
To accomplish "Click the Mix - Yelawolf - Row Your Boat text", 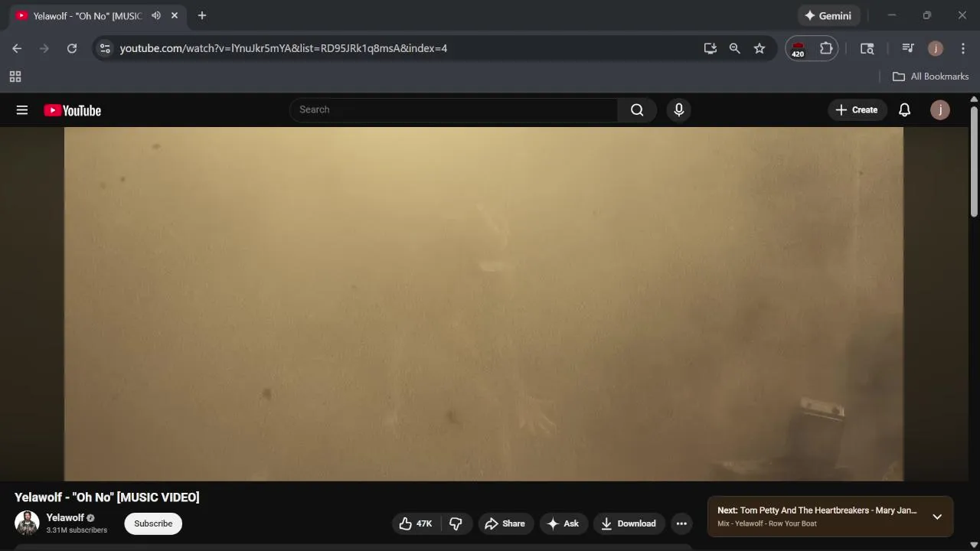I will click(x=767, y=523).
